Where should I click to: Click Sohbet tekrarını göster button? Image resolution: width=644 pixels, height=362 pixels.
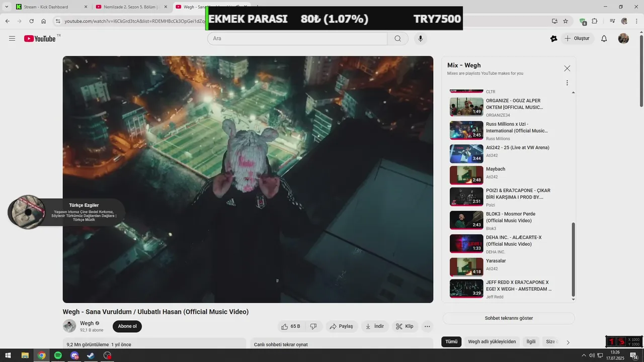[509, 318]
